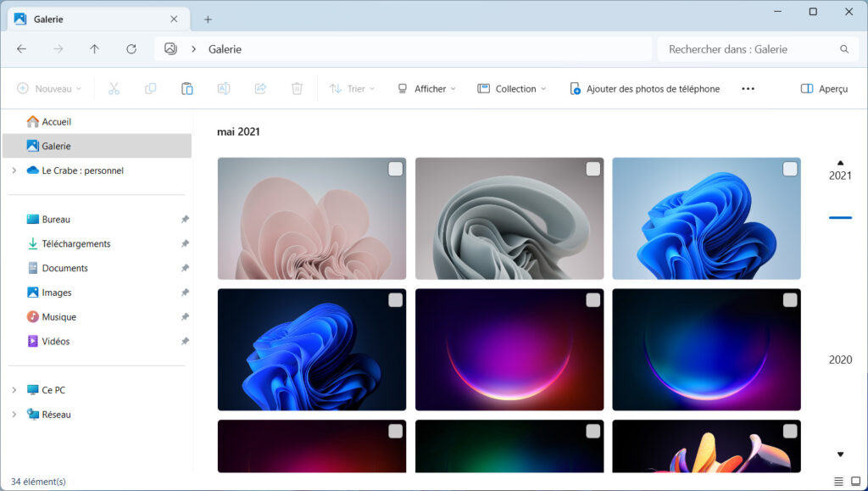The height and width of the screenshot is (491, 868).
Task: Jump to later dates with timeline down arrow
Action: tap(840, 455)
